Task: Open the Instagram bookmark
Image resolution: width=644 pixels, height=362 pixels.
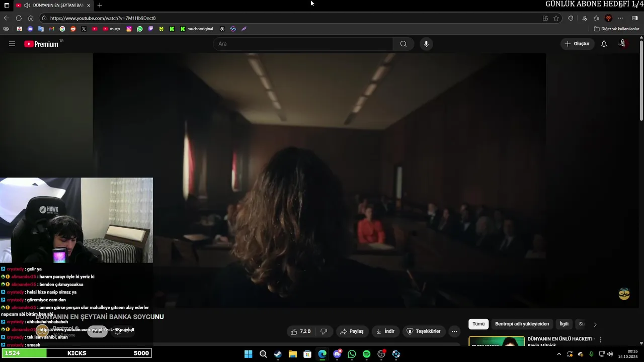Action: (x=129, y=29)
